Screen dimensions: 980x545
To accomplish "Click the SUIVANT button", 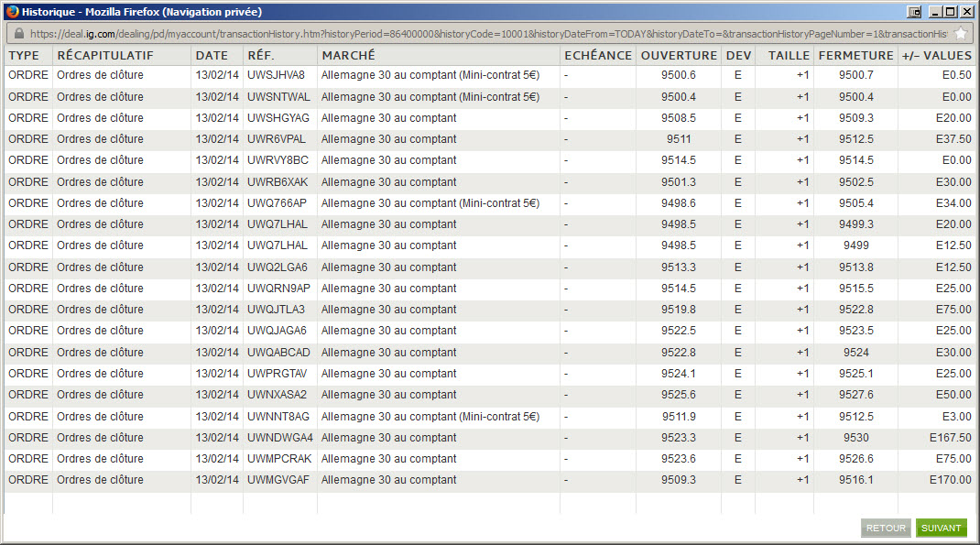I will pos(941,529).
